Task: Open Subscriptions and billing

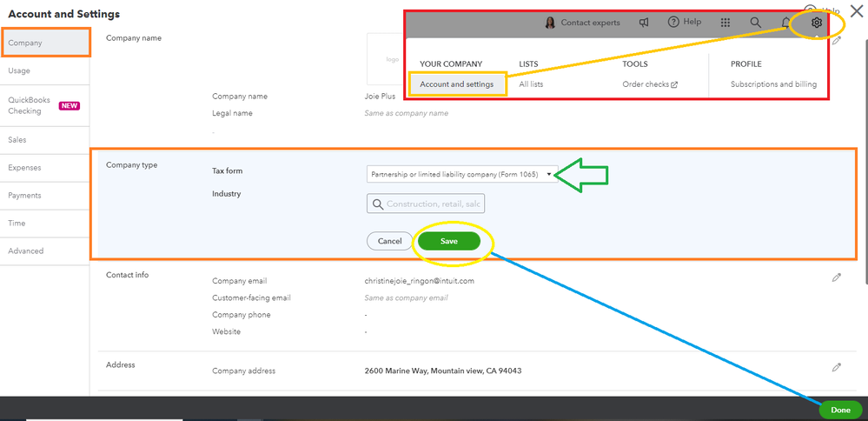Action: pos(773,84)
